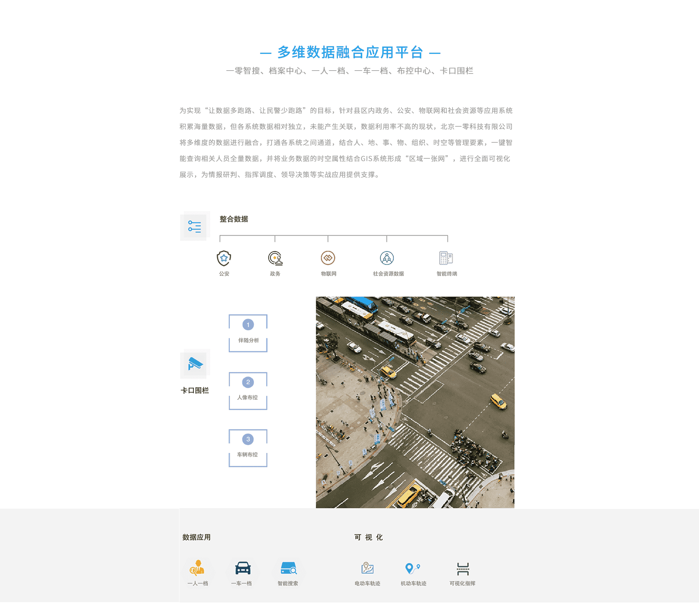Click the 整合数据 list icon tile
Image resolution: width=699 pixels, height=616 pixels.
pyautogui.click(x=195, y=226)
